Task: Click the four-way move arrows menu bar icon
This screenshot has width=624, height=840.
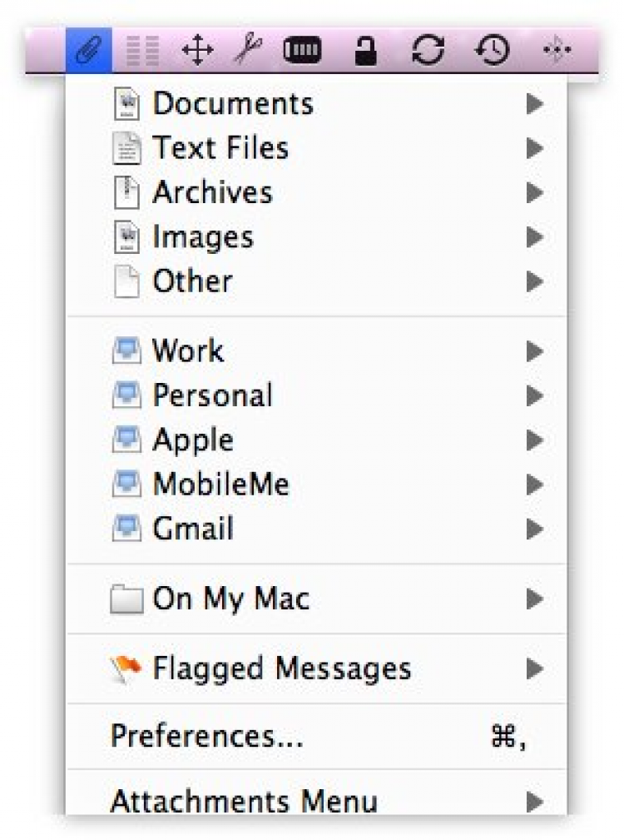Action: coord(196,52)
